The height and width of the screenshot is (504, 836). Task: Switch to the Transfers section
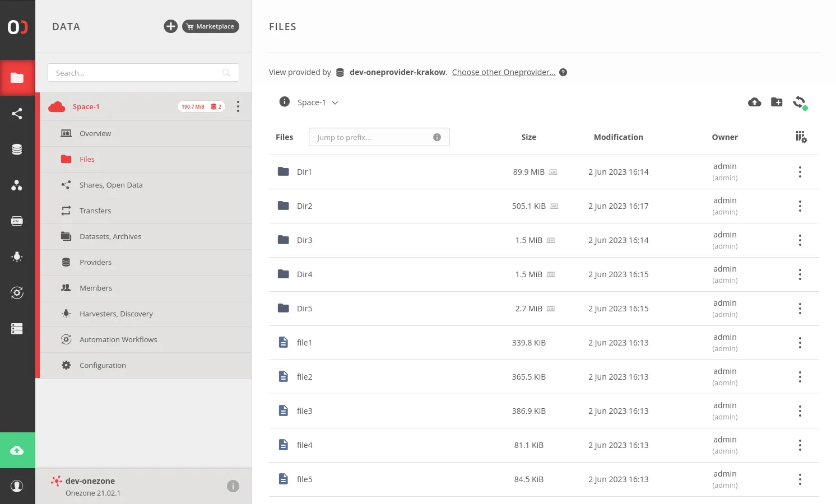click(95, 211)
